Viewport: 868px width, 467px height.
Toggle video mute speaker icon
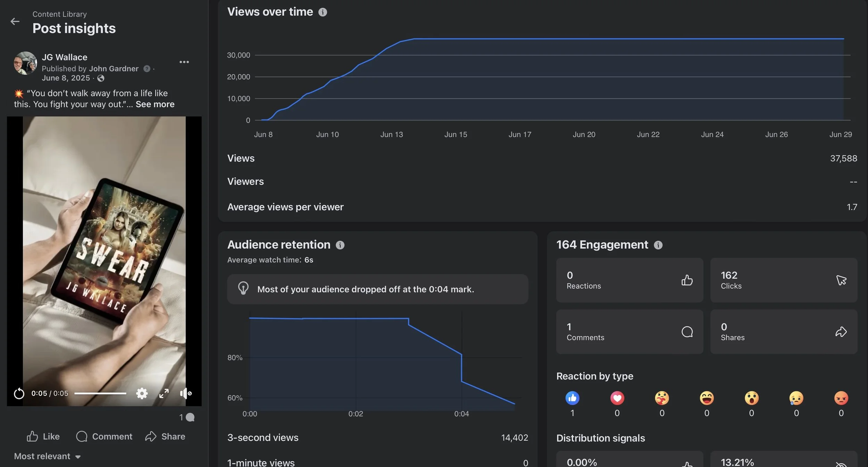pyautogui.click(x=185, y=393)
